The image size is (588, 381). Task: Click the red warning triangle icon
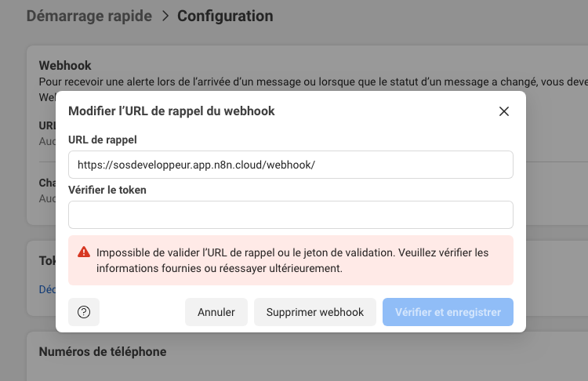click(x=83, y=252)
